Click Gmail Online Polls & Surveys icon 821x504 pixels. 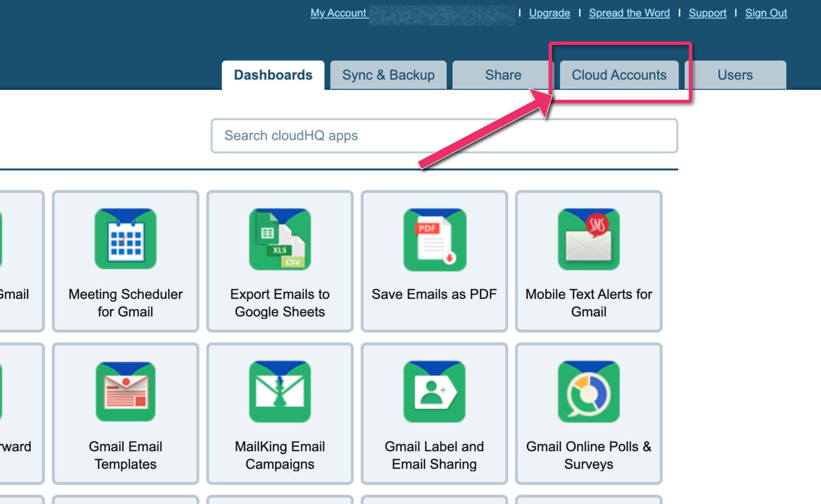pyautogui.click(x=589, y=391)
